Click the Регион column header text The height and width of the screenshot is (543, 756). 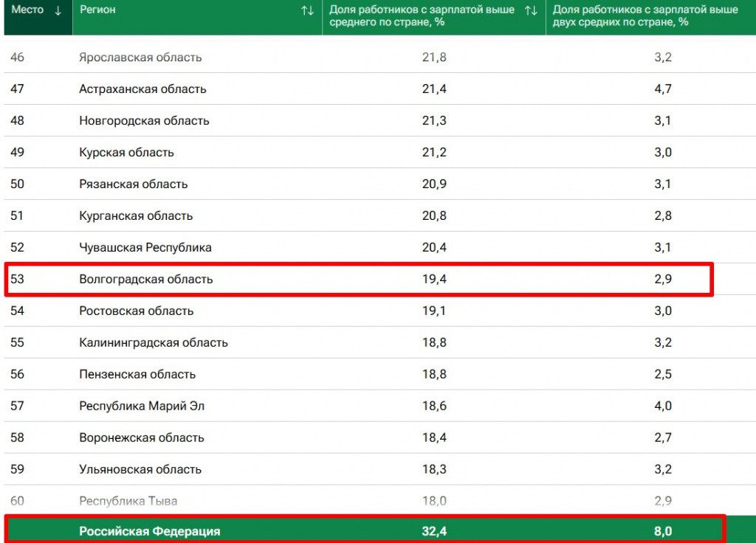[x=97, y=10]
